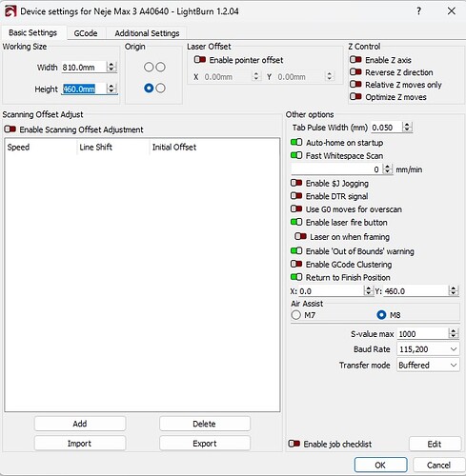466x476 pixels.
Task: Select the Basic Settings tab
Action: tap(33, 32)
